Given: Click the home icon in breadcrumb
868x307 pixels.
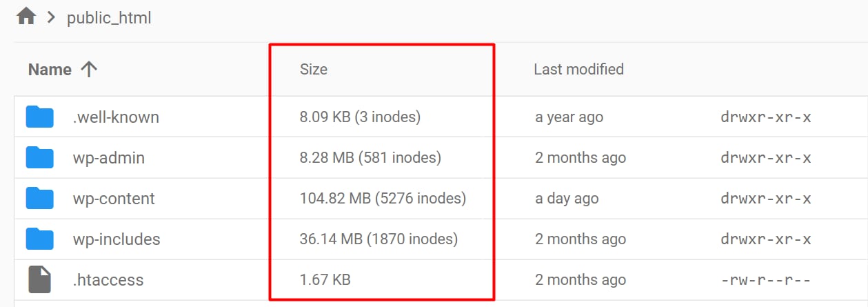Looking at the screenshot, I should pos(26,17).
